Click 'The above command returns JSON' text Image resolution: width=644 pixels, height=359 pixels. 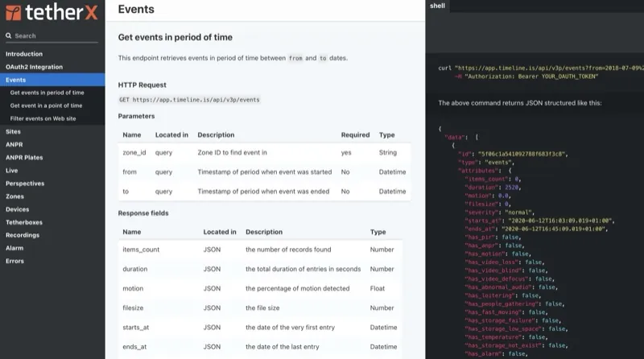click(519, 103)
